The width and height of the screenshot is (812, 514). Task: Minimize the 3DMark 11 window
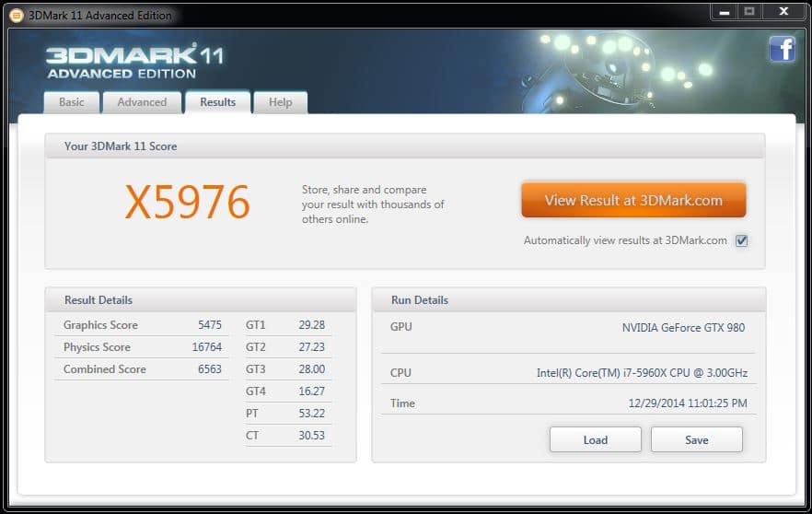(725, 11)
